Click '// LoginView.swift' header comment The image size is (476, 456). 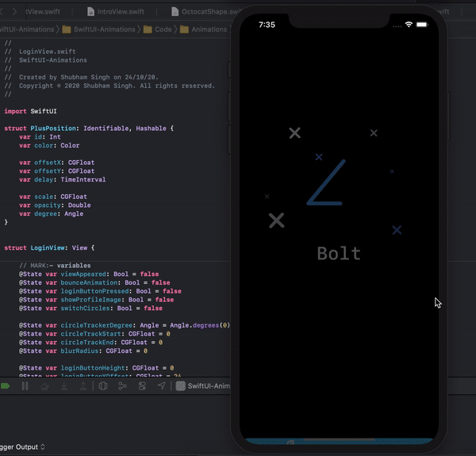40,52
